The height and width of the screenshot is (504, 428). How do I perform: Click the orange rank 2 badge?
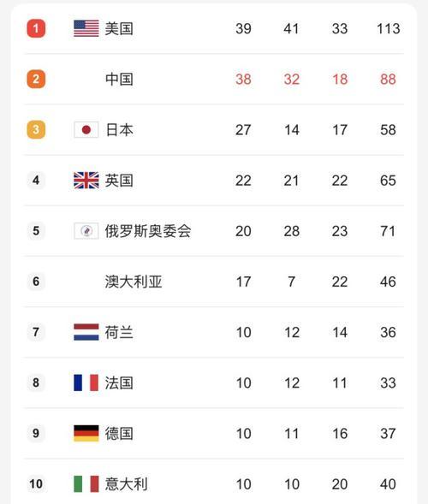pos(36,79)
